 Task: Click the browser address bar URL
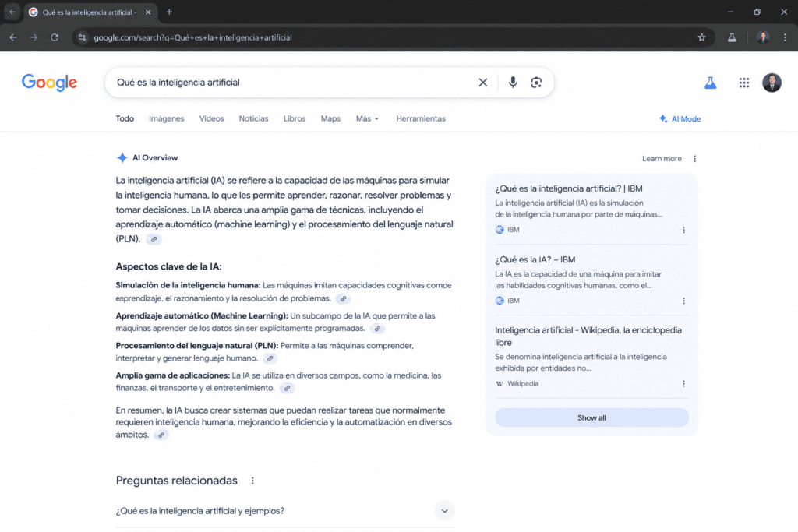pyautogui.click(x=193, y=37)
